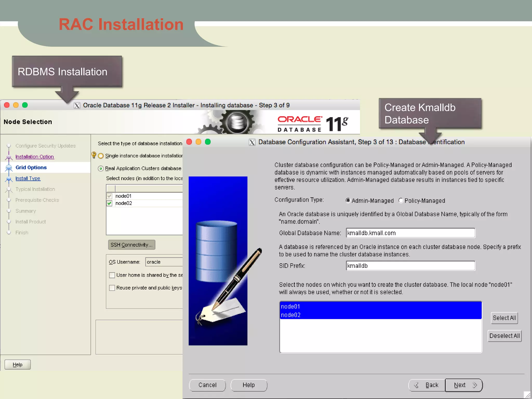Click the Global Database Name field
This screenshot has width=532, height=399.
tap(410, 233)
